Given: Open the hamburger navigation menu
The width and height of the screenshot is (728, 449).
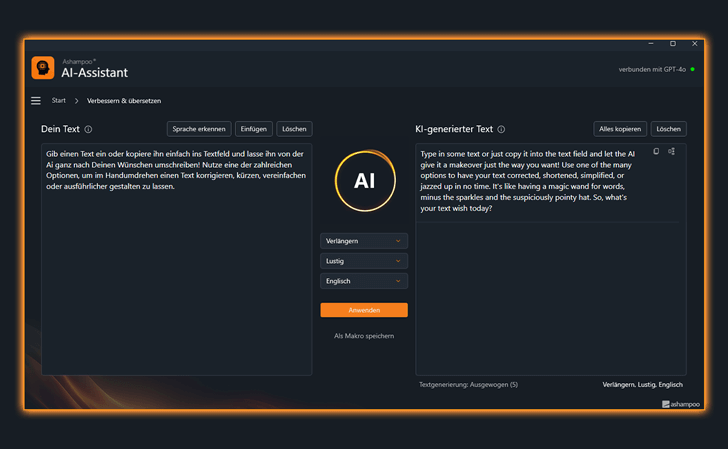Looking at the screenshot, I should pos(36,101).
